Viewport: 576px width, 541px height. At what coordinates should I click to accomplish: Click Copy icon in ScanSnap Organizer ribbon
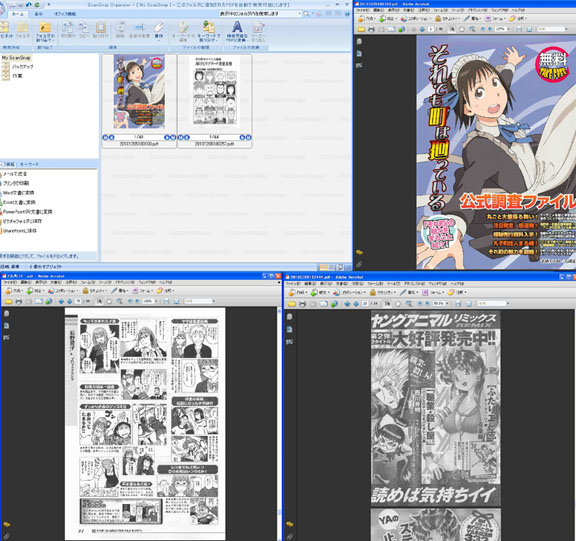84,28
